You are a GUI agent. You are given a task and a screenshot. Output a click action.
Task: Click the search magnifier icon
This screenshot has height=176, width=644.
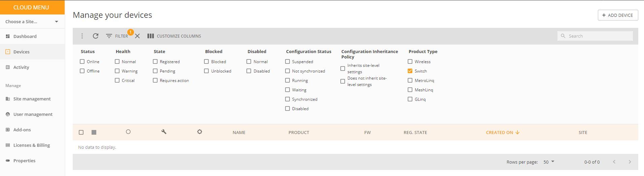[563, 36]
